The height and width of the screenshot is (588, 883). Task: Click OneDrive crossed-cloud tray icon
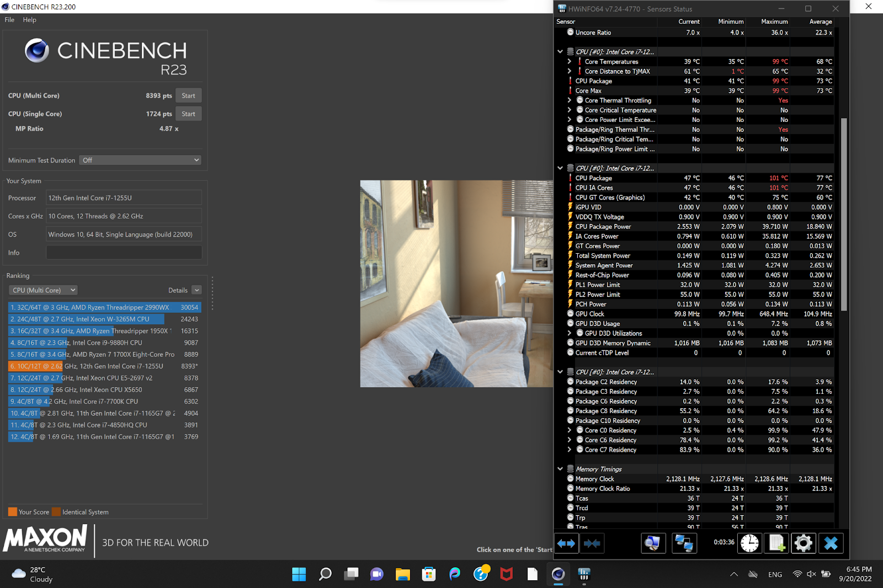[753, 574]
